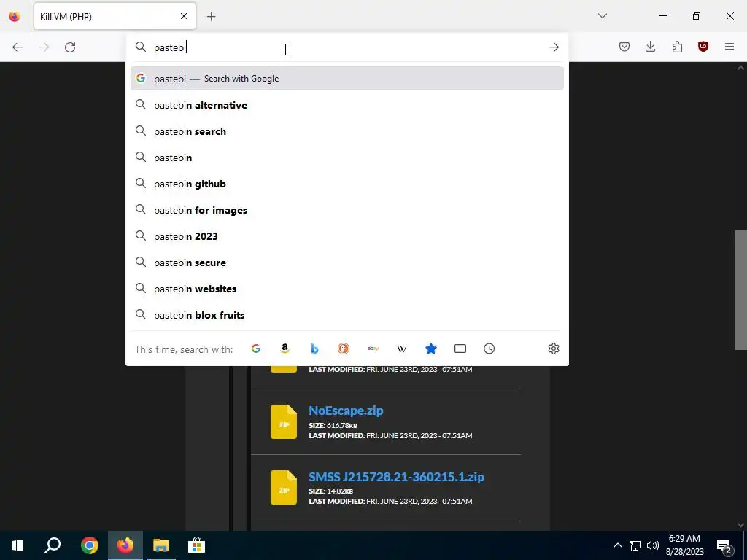Open the network status tray icon

tap(635, 545)
